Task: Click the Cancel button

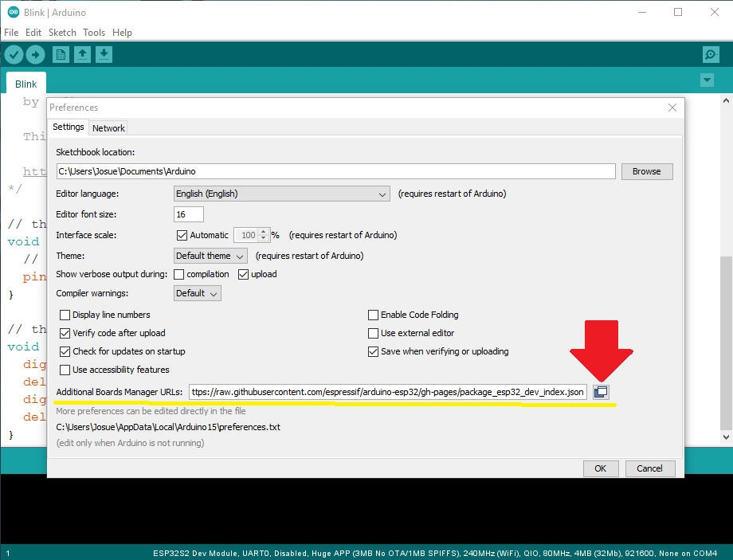Action: 650,468
